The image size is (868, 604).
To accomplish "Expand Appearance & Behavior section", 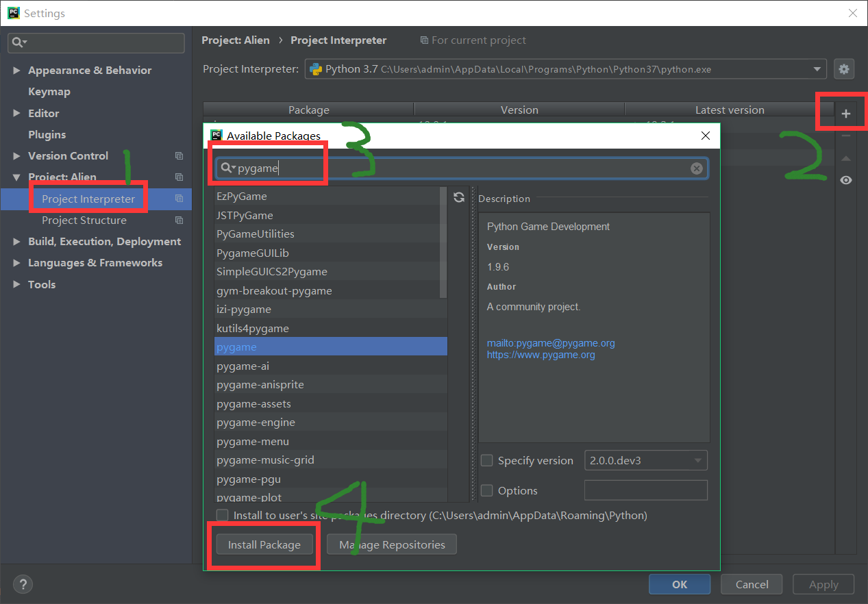I will [x=16, y=71].
